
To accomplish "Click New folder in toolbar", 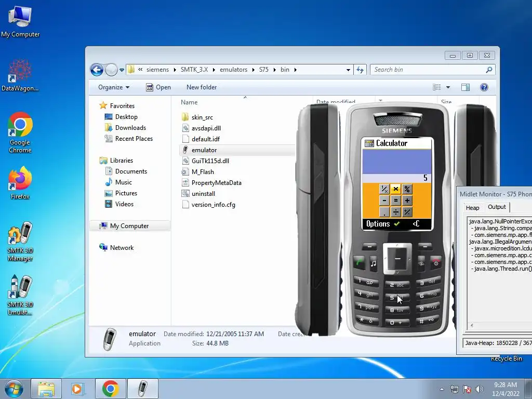I will pos(202,87).
